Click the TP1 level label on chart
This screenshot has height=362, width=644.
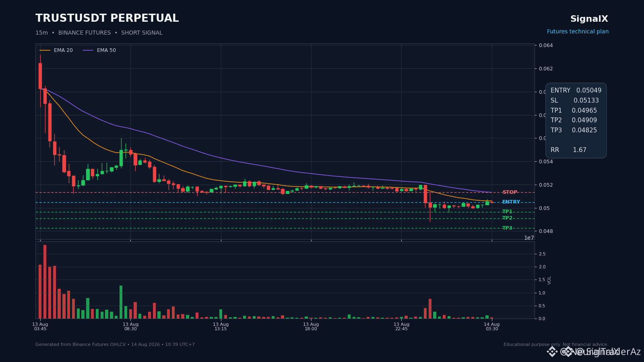(507, 212)
